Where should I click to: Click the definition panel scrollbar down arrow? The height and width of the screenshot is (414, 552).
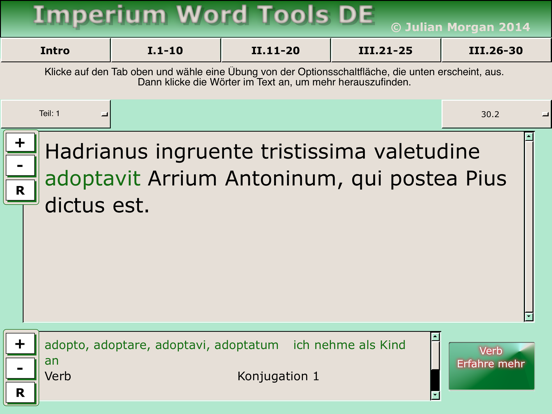[435, 395]
